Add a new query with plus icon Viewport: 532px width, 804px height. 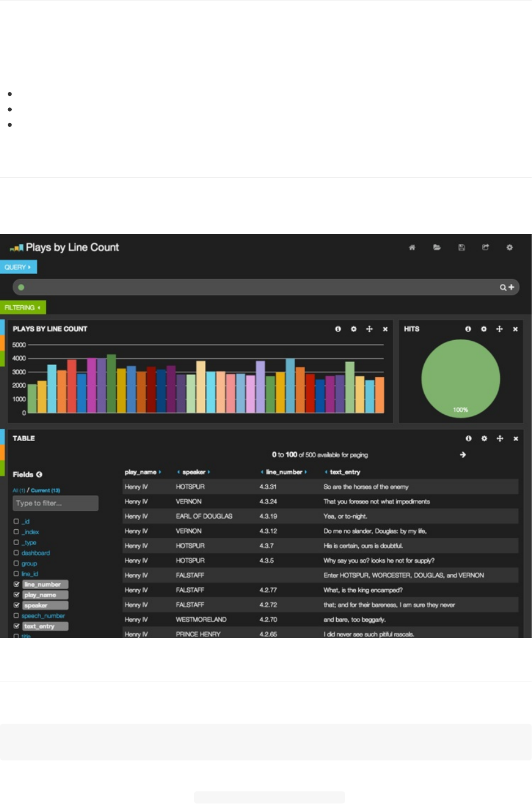(511, 287)
